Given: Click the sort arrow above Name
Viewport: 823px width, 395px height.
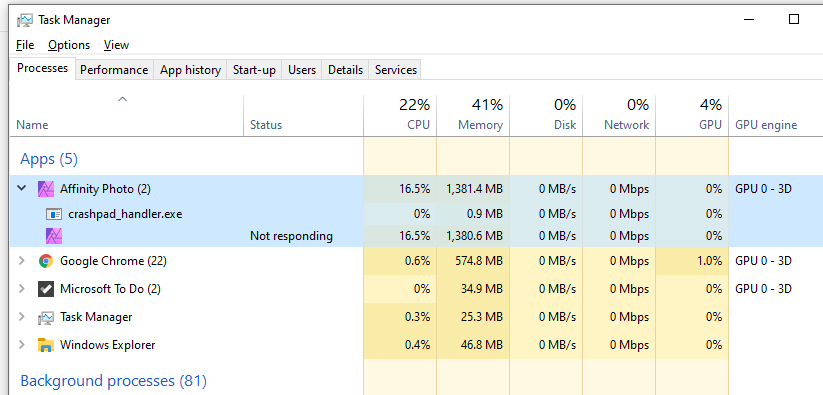Looking at the screenshot, I should 122,99.
